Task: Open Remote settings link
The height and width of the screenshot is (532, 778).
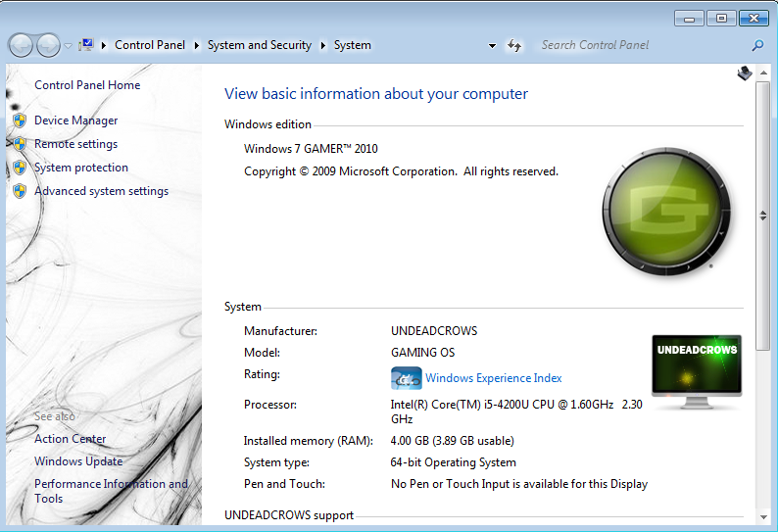Action: coord(75,144)
